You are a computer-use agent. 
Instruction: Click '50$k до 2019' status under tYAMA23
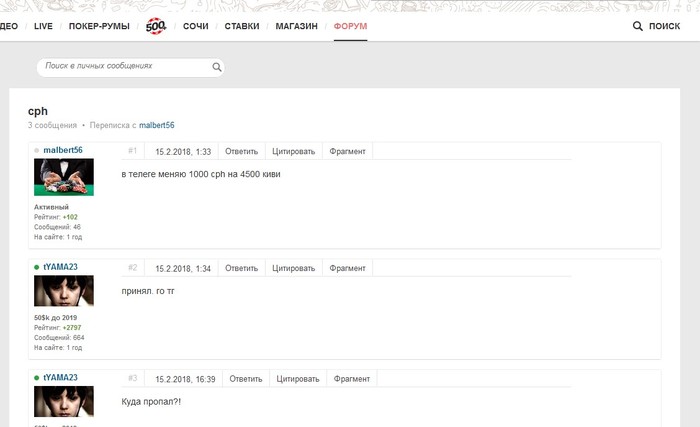point(55,318)
